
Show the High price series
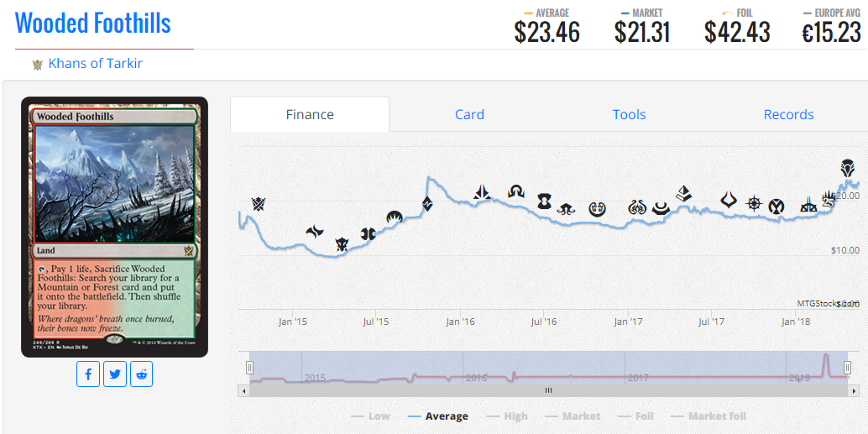(x=507, y=416)
